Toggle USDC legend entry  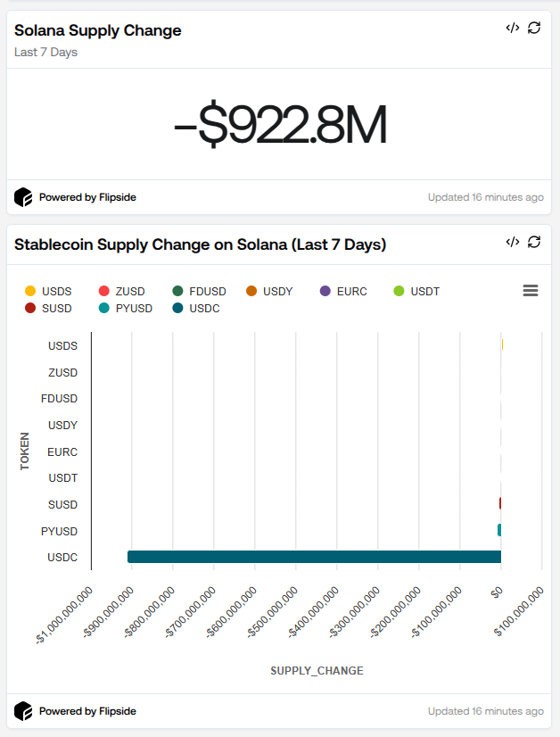(198, 309)
